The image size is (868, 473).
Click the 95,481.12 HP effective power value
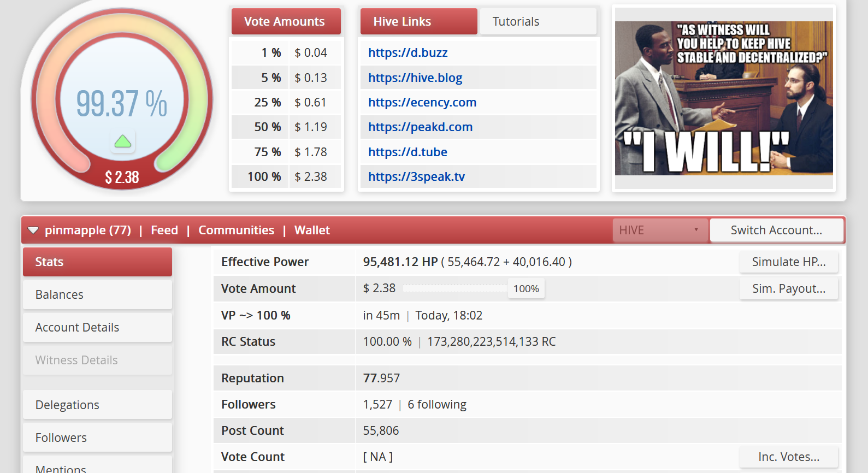(x=400, y=262)
